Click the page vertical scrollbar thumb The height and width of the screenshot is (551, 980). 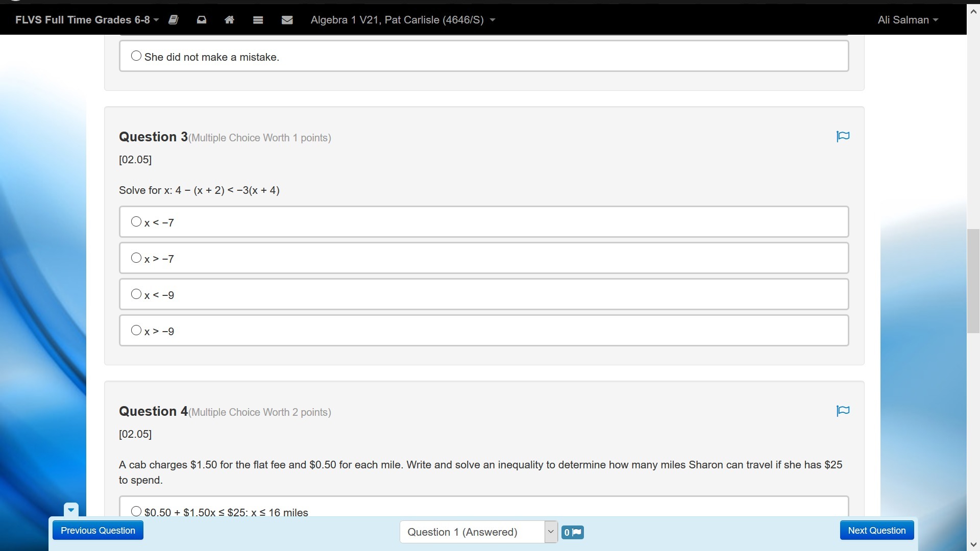973,281
